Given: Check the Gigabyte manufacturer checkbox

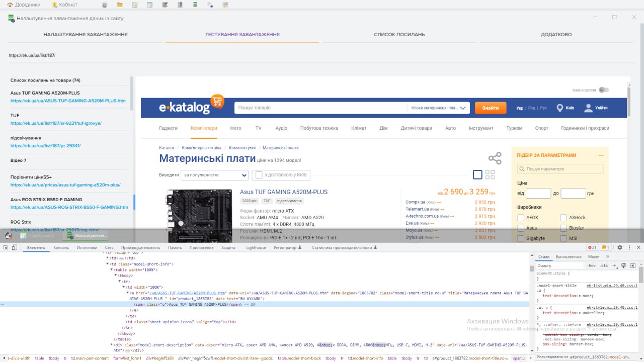Looking at the screenshot, I should pyautogui.click(x=521, y=238).
